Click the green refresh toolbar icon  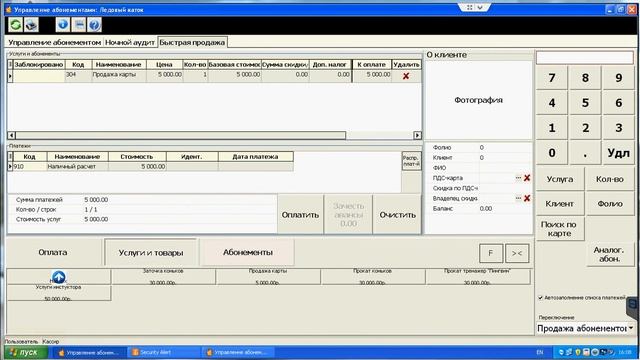click(16, 25)
